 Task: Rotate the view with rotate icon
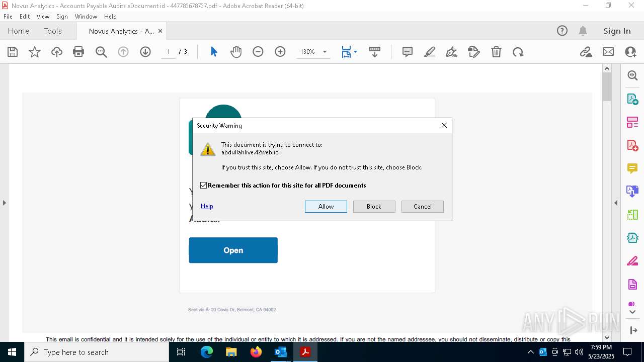pos(518,52)
